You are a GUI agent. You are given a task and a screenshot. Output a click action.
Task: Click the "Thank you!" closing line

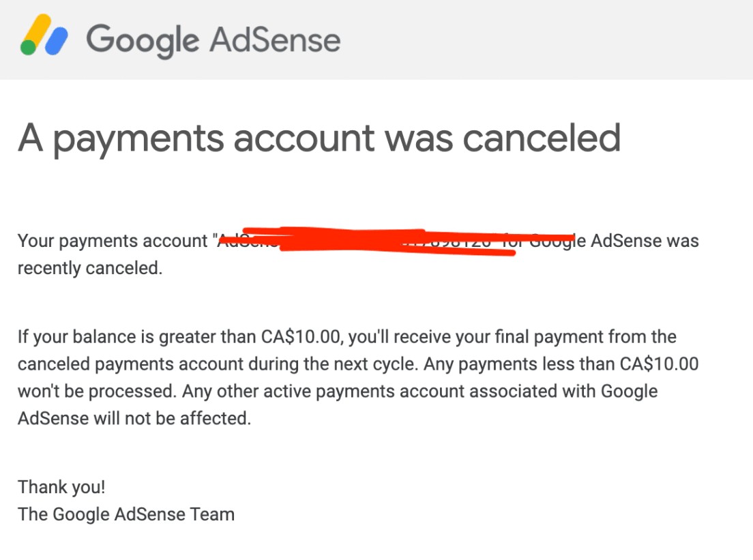61,487
